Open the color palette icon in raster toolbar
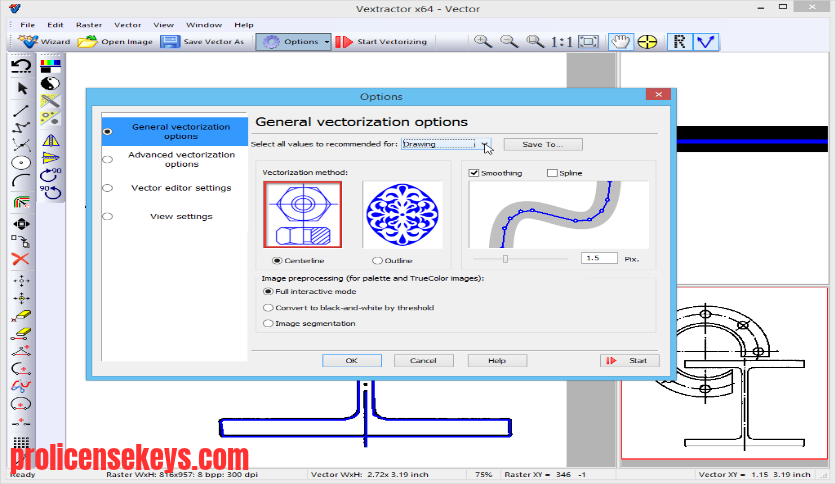The width and height of the screenshot is (836, 484). [51, 66]
